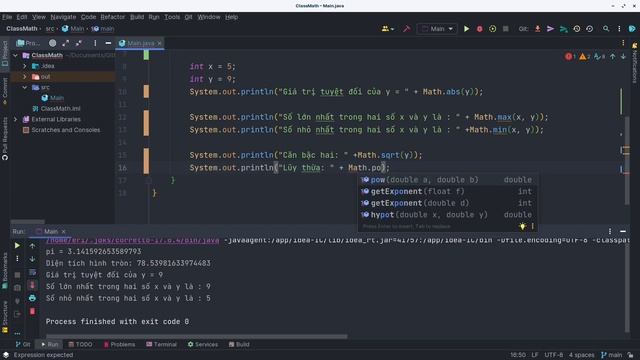Expand the out folder
The height and width of the screenshot is (360, 640).
coord(24,76)
